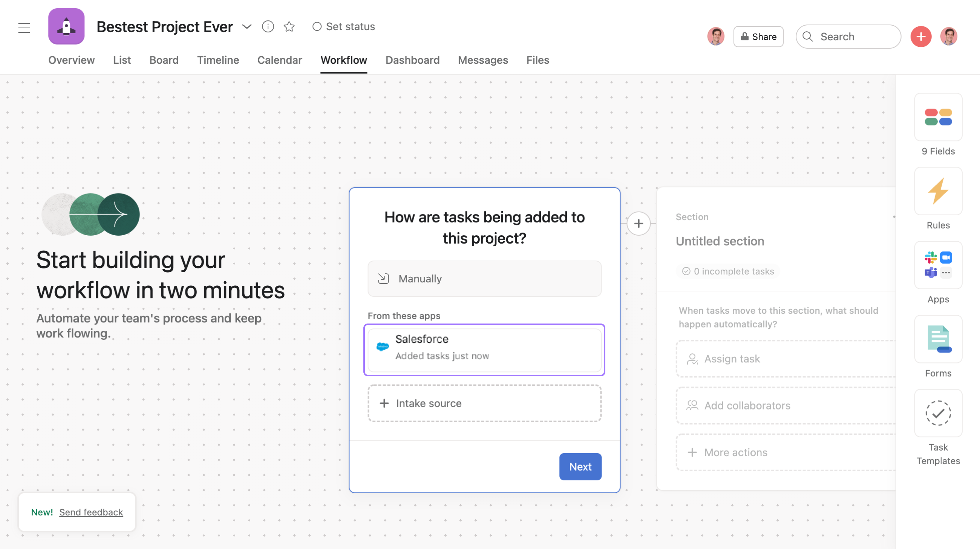
Task: Open the Forms panel icon
Action: point(938,339)
